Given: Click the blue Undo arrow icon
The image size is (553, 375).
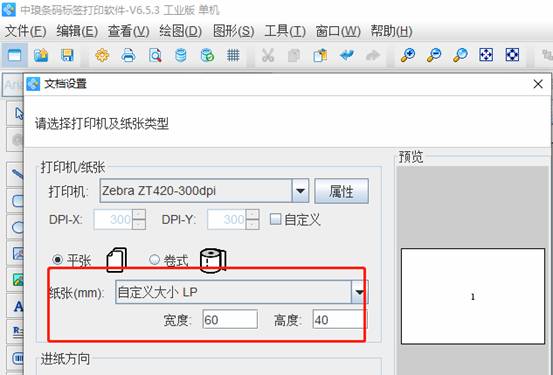Looking at the screenshot, I should (x=347, y=55).
